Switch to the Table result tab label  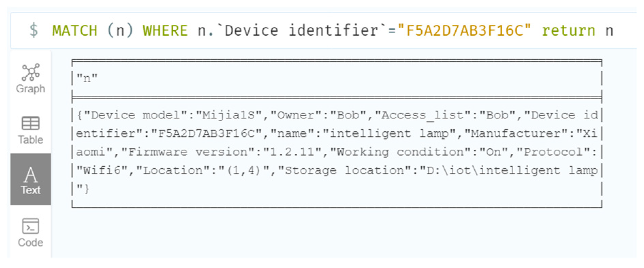pos(31,140)
